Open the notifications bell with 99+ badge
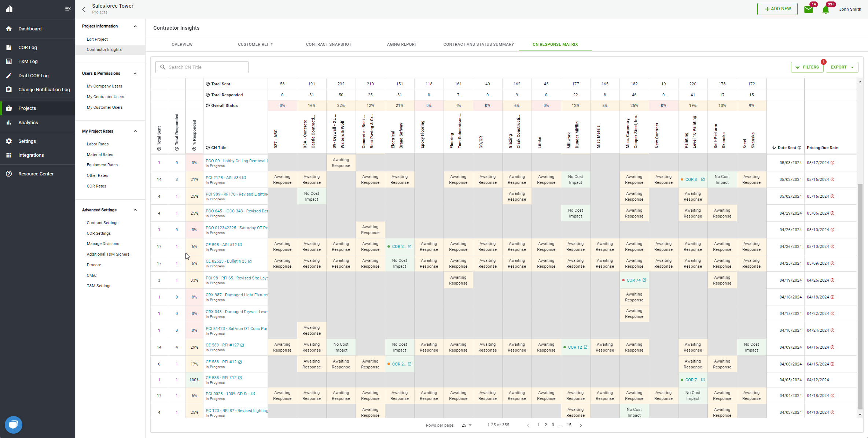Screen dimensions: 868x438 tap(826, 9)
